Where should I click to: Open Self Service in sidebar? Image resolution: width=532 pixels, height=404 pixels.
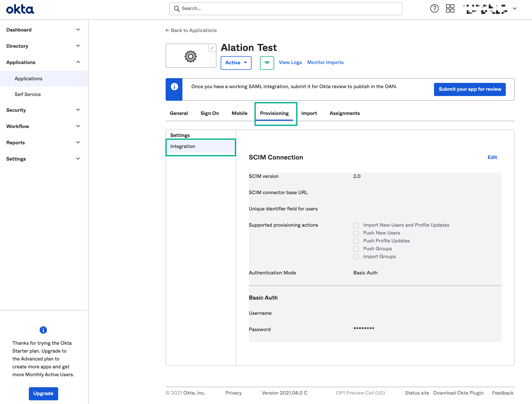[44, 94]
